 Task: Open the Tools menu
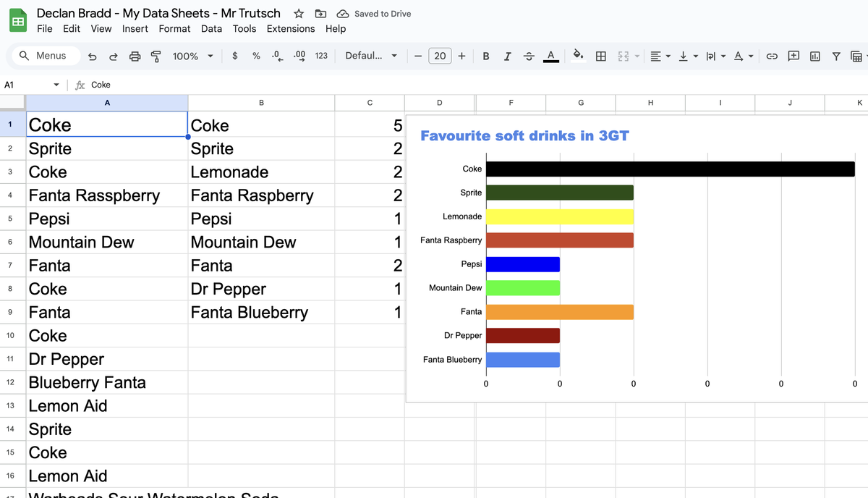coord(244,29)
